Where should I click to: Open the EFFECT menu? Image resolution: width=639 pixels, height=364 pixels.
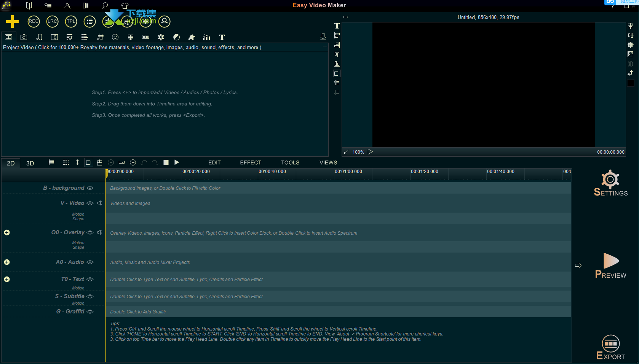251,162
